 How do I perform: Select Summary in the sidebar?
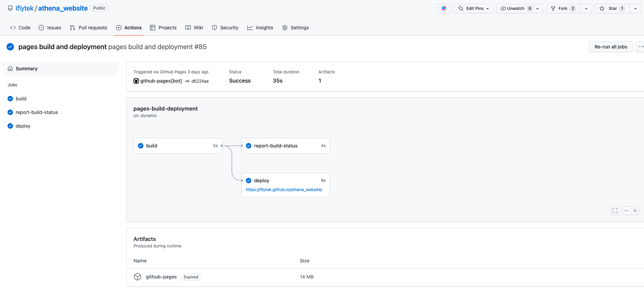[x=60, y=69]
